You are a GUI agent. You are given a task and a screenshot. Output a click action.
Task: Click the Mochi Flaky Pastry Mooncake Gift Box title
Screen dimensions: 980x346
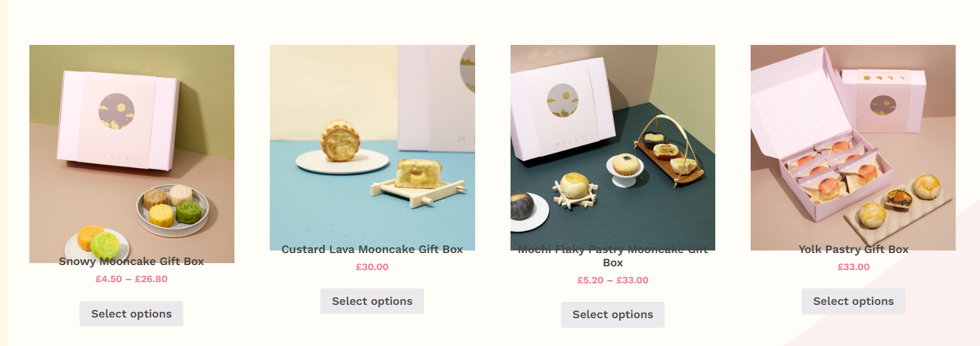pos(613,256)
